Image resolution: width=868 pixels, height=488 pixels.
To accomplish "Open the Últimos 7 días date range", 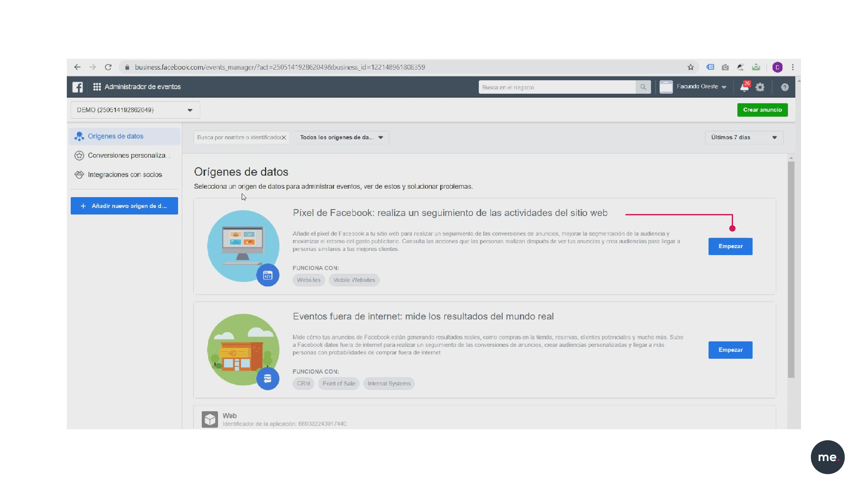I will pyautogui.click(x=744, y=138).
